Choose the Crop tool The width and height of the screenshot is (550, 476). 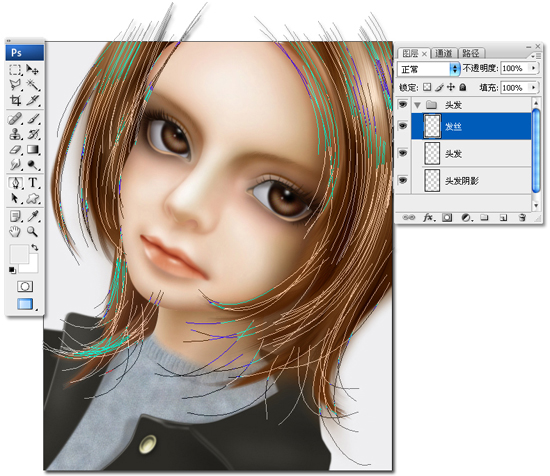click(15, 100)
